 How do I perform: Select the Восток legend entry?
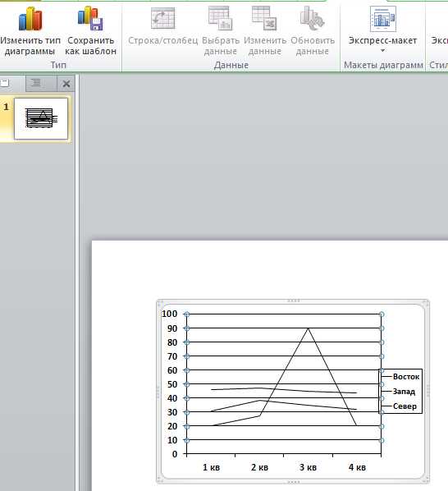click(406, 377)
